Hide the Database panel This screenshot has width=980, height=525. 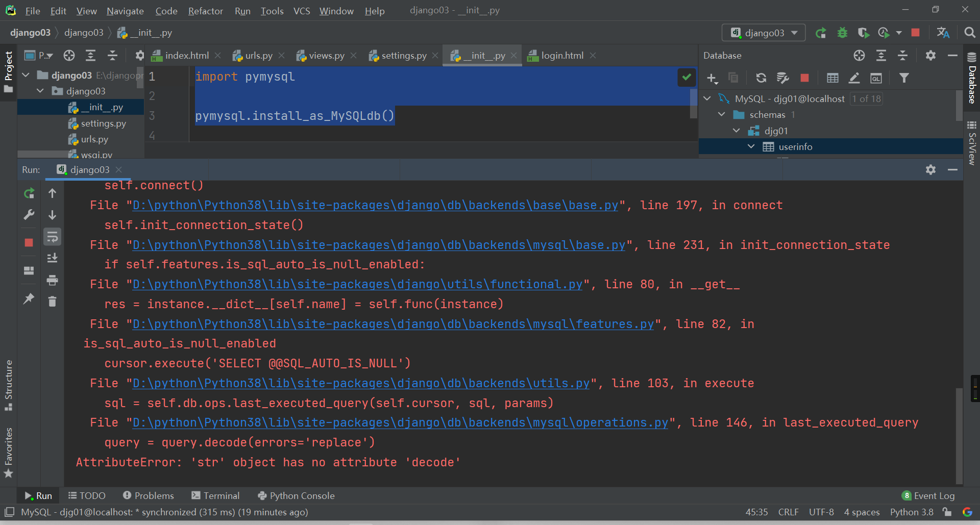coord(952,55)
